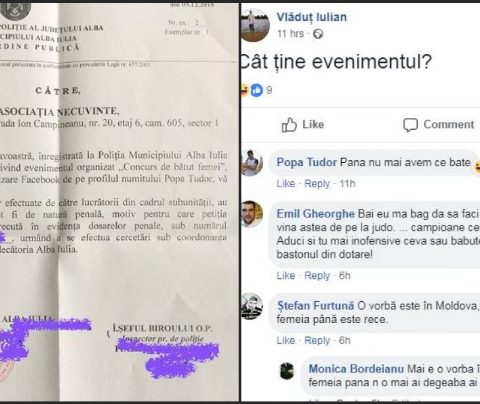Open Ștefan Furtună commenter name link
480x404 pixels.
[x=315, y=305]
